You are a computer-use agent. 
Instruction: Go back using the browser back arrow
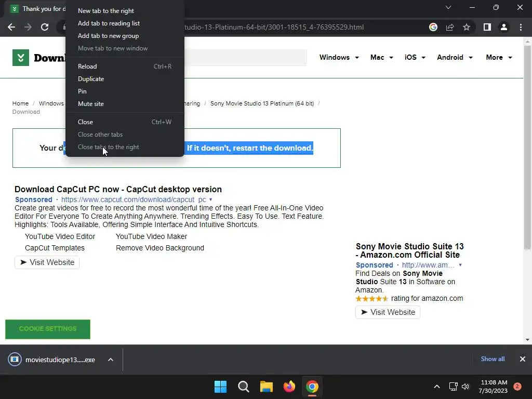(x=11, y=27)
